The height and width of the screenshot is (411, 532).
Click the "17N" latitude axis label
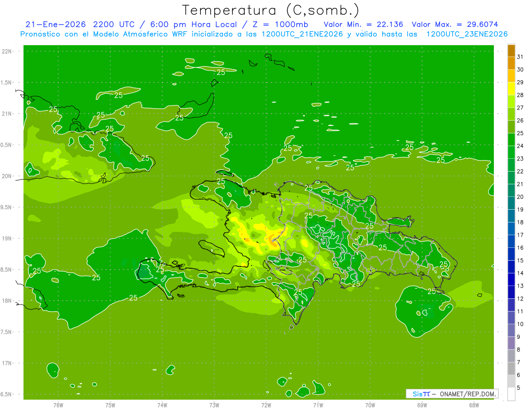click(x=7, y=363)
